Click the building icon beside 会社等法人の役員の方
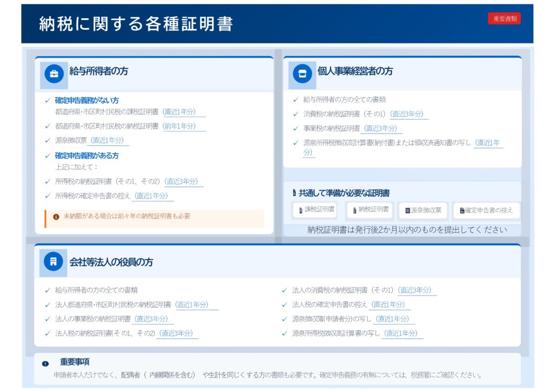 53,262
